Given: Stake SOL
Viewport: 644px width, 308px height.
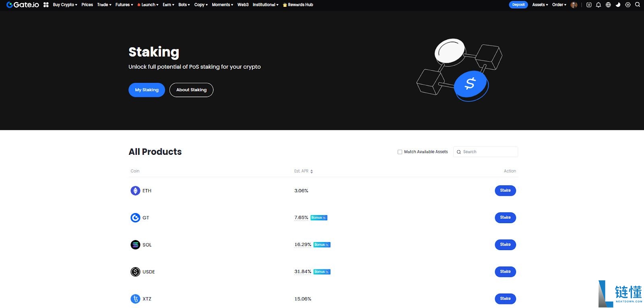Looking at the screenshot, I should (x=505, y=244).
